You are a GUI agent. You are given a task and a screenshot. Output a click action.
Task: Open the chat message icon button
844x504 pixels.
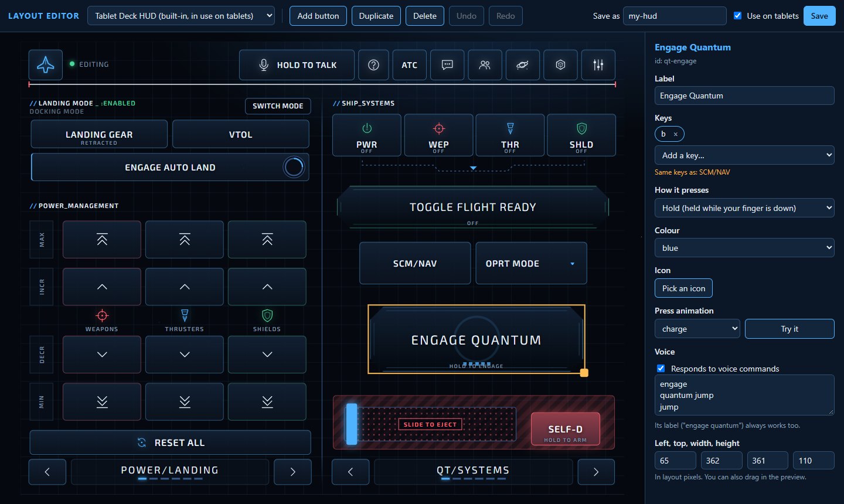[447, 65]
